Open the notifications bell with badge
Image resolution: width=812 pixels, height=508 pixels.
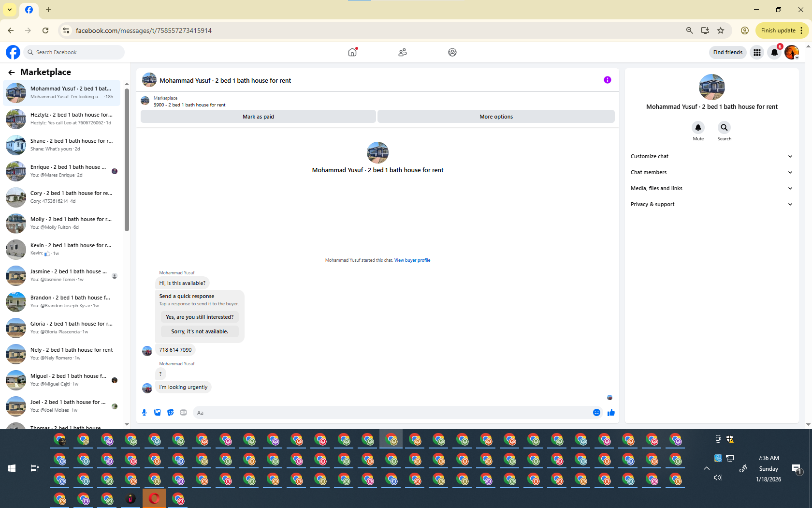point(774,52)
